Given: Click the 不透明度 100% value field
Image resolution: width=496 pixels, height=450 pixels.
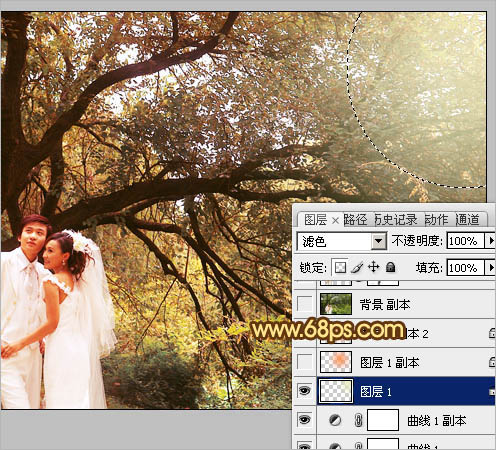Looking at the screenshot, I should (x=465, y=241).
